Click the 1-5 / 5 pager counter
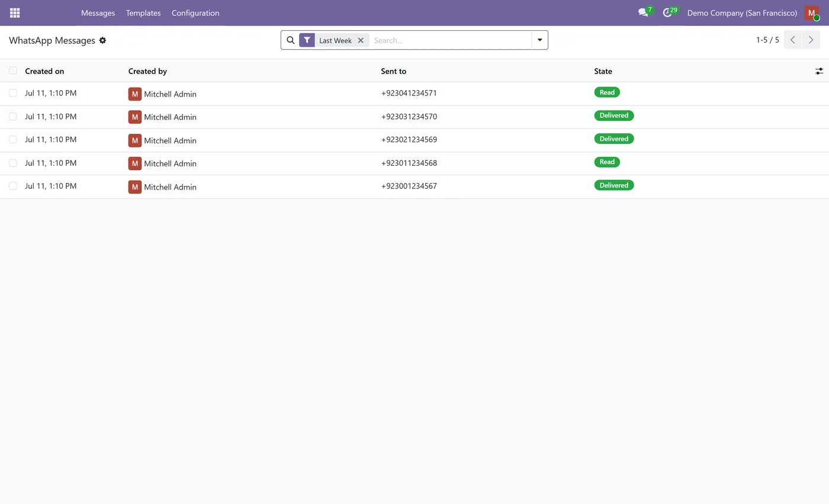 click(767, 40)
